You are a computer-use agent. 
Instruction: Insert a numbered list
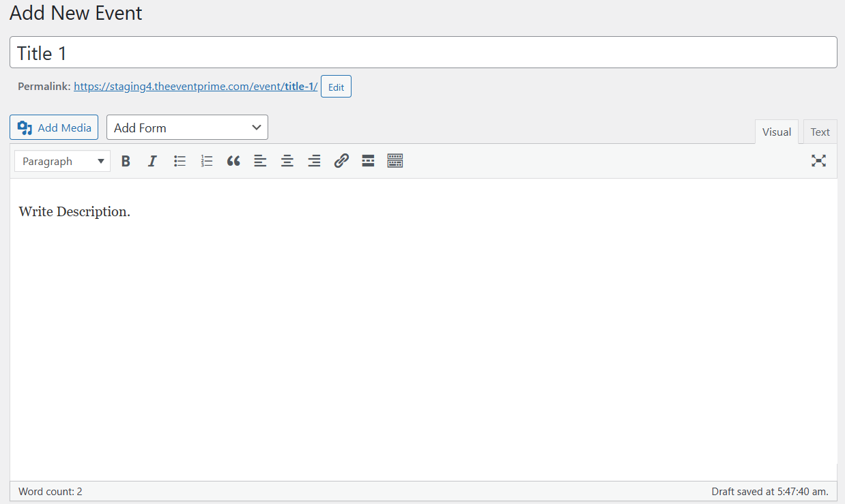pos(207,161)
